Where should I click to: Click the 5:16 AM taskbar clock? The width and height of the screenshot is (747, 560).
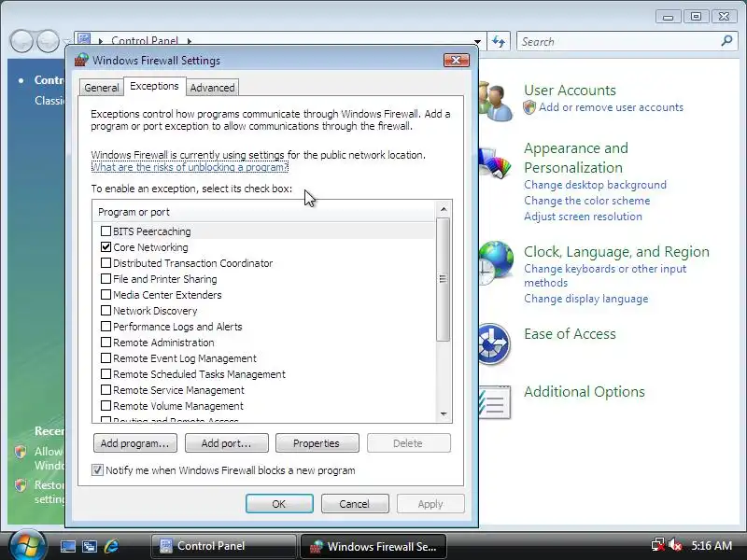(x=712, y=545)
